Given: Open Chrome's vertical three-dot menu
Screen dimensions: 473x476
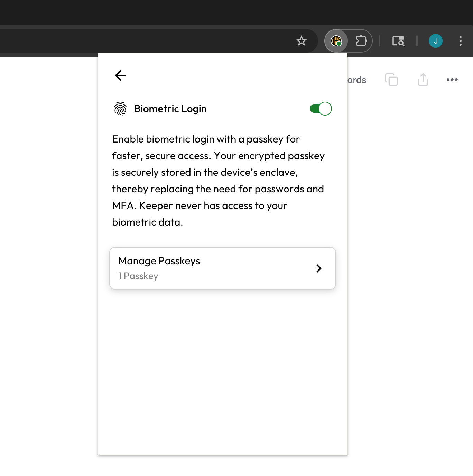Looking at the screenshot, I should tap(460, 41).
